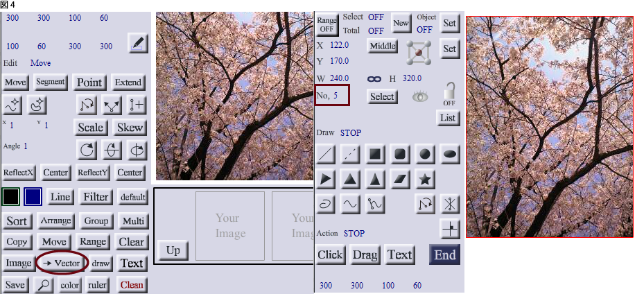Toggle the Range OFF button

point(327,24)
